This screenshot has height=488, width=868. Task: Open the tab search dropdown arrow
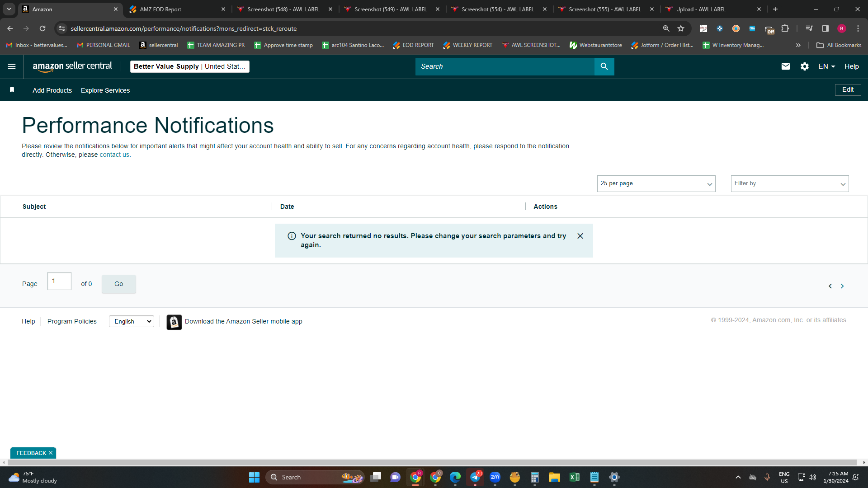[9, 9]
